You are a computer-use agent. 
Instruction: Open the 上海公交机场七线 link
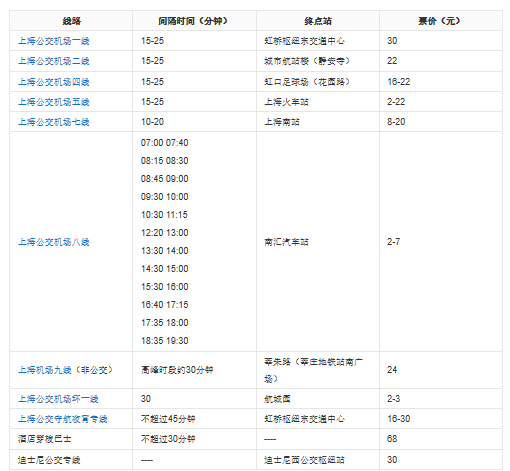click(54, 122)
